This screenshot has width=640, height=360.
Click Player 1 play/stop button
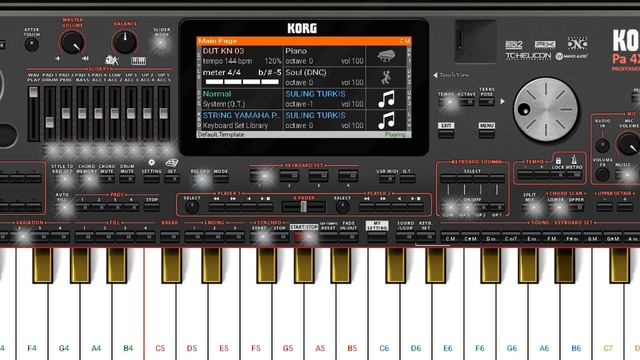pos(265,207)
